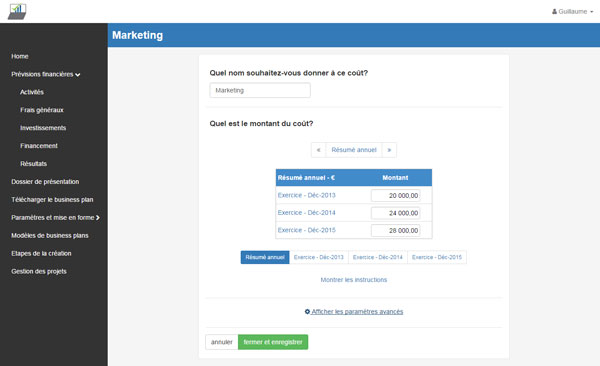Open Modèles de business plans
The image size is (600, 366).
tap(50, 235)
